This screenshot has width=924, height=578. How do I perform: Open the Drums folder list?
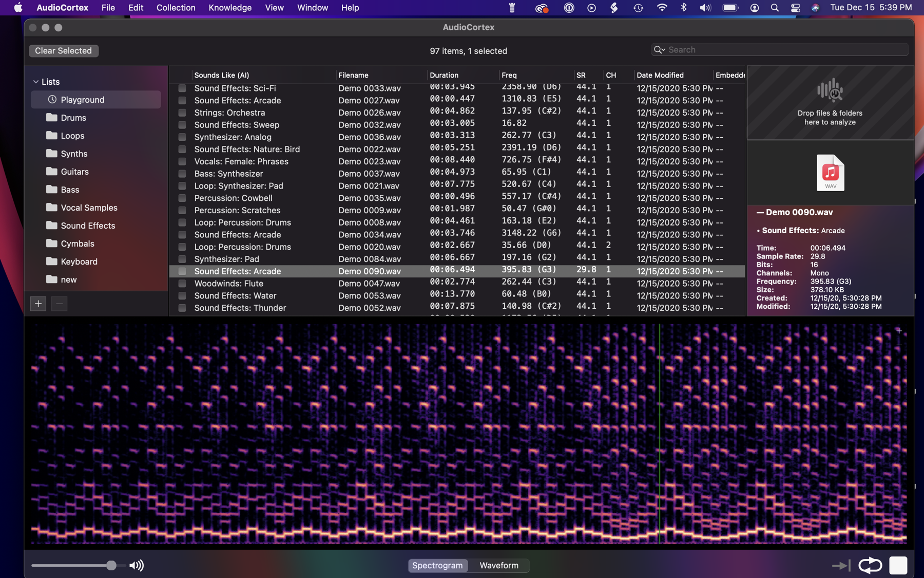pos(73,118)
